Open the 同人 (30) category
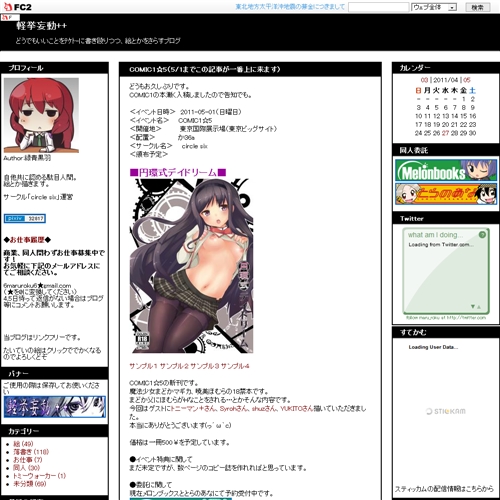Viewport: 500px width, 500px height. tap(26, 468)
